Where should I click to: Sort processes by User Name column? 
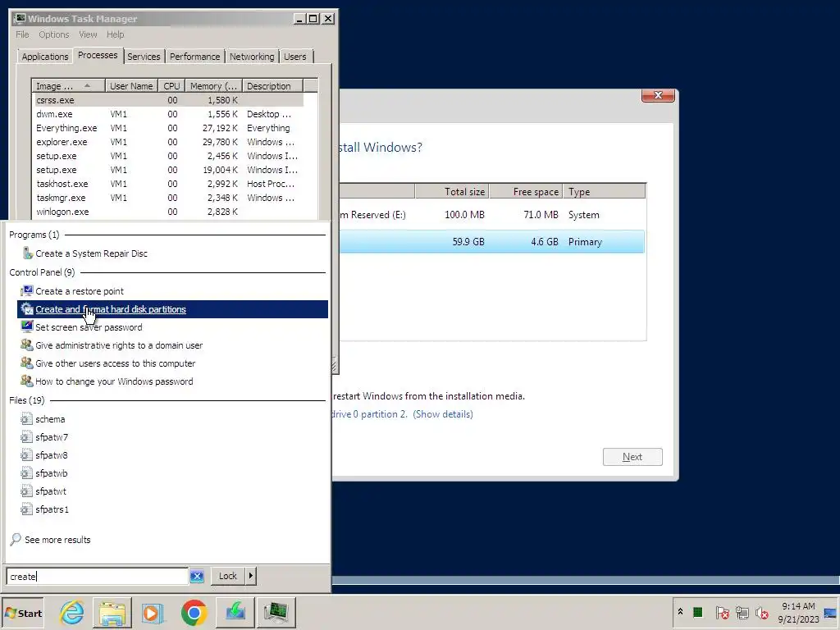click(132, 85)
